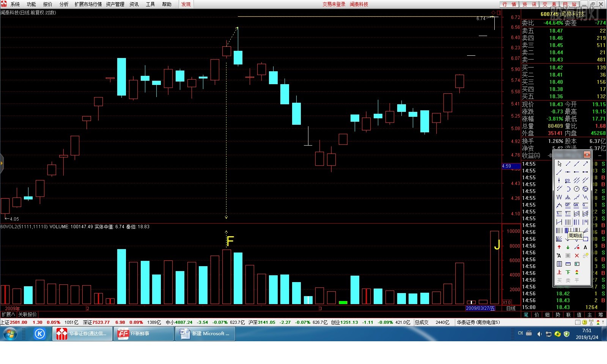This screenshot has width=607, height=364.
Task: Select the equal-period vertical lines tool
Action: coord(568,222)
